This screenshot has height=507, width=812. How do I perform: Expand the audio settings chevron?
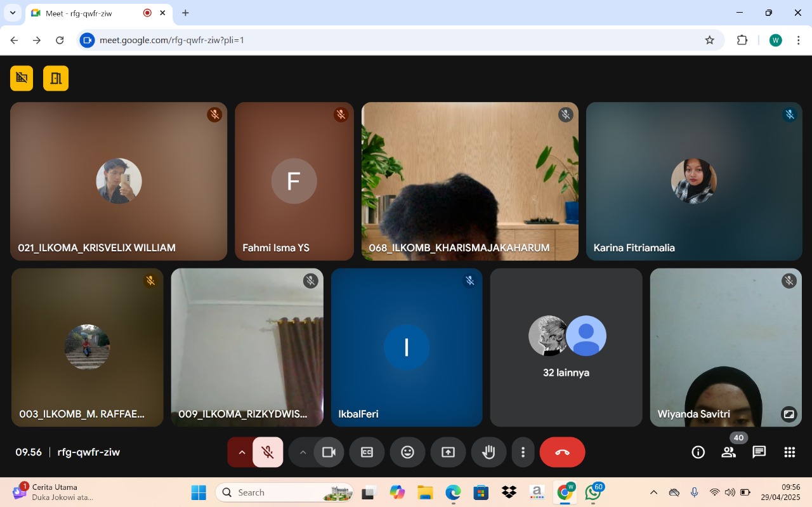(241, 452)
